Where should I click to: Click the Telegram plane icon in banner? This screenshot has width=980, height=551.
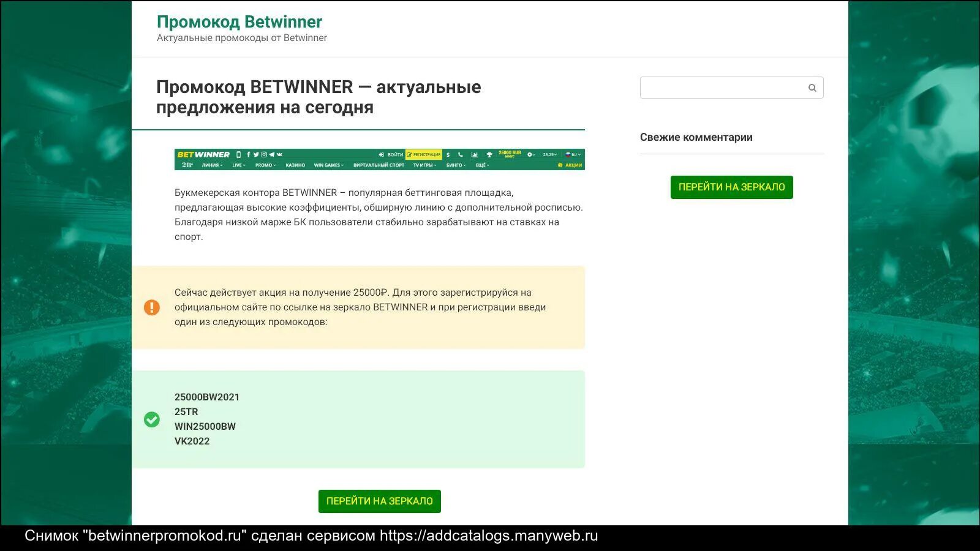tap(272, 154)
